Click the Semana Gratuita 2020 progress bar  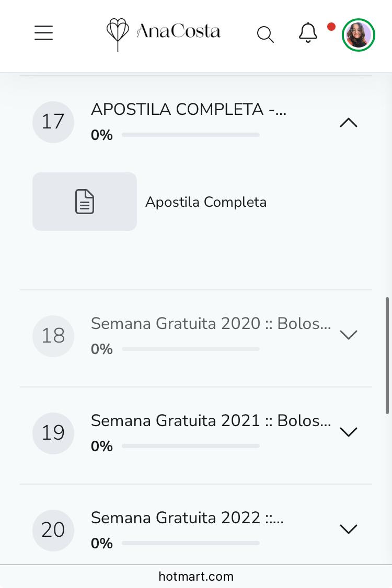click(x=191, y=349)
